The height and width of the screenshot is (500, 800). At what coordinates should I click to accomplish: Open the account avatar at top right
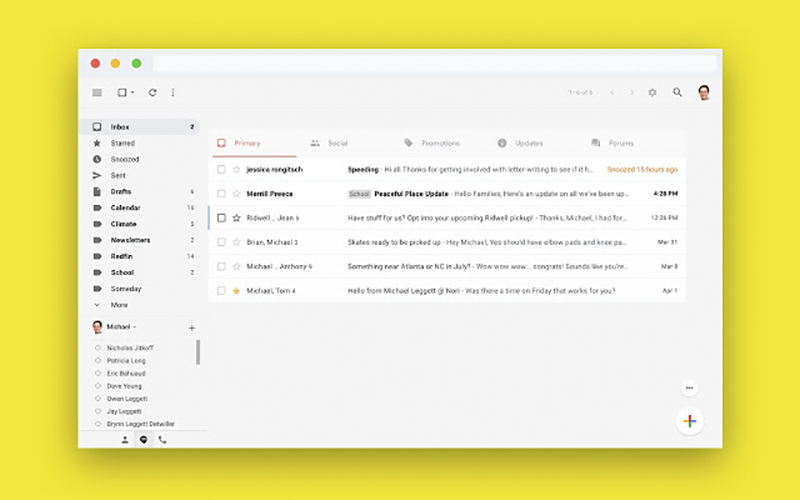click(x=704, y=92)
